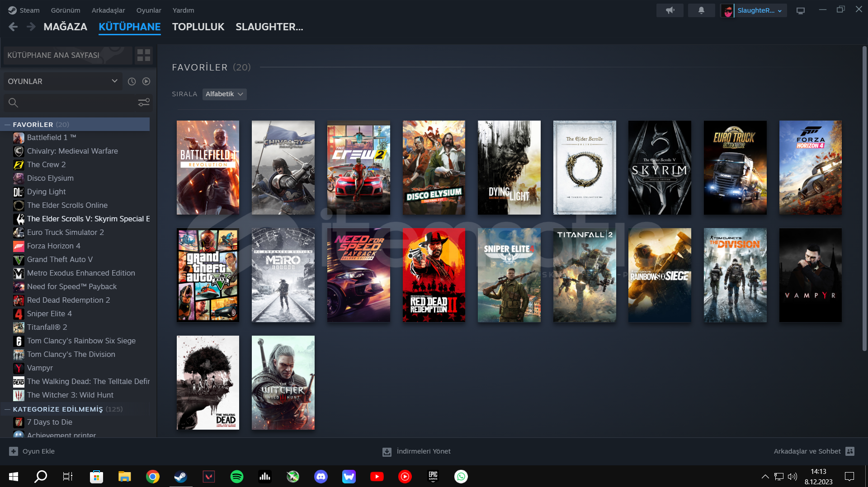868x487 pixels.
Task: Switch to the MAĞAZA tab
Action: pos(66,27)
